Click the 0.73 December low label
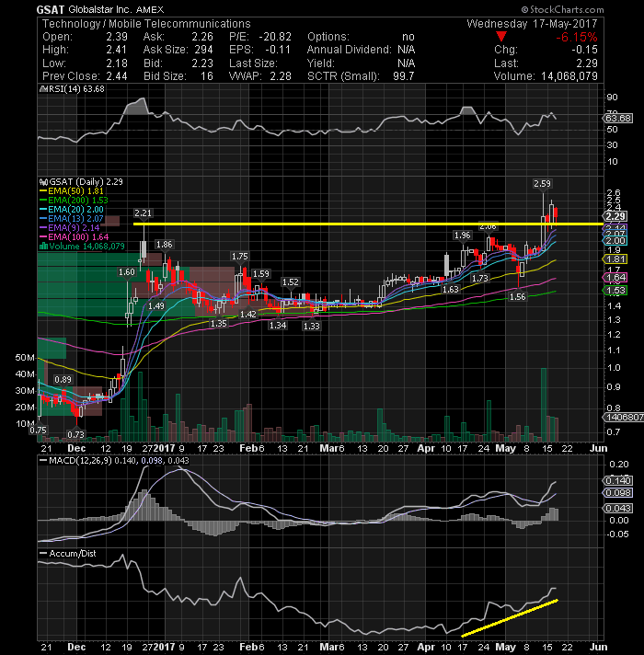This screenshot has height=655, width=644. click(76, 434)
